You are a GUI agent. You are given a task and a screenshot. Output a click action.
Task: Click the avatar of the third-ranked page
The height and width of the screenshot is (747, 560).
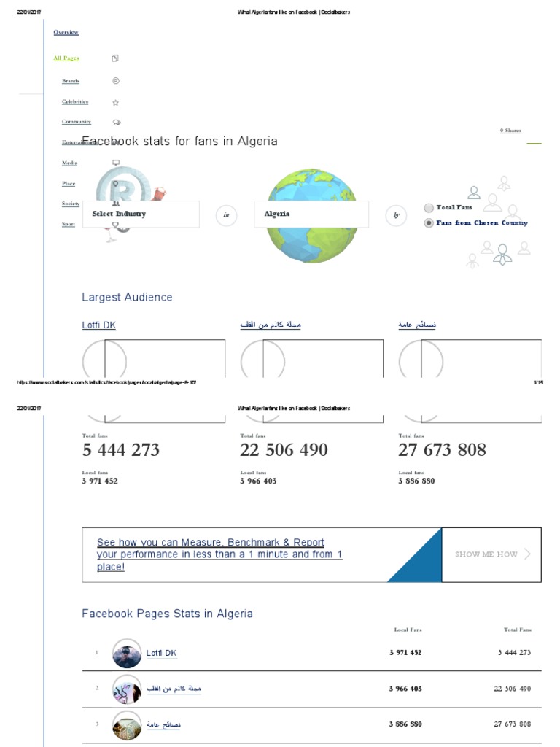click(x=127, y=725)
